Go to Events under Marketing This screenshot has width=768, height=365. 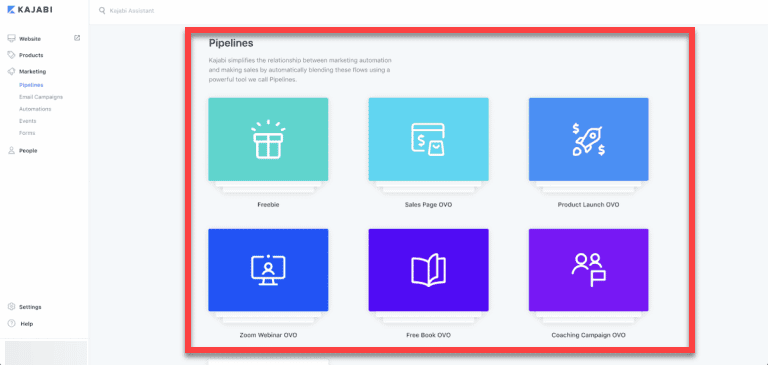[x=27, y=121]
